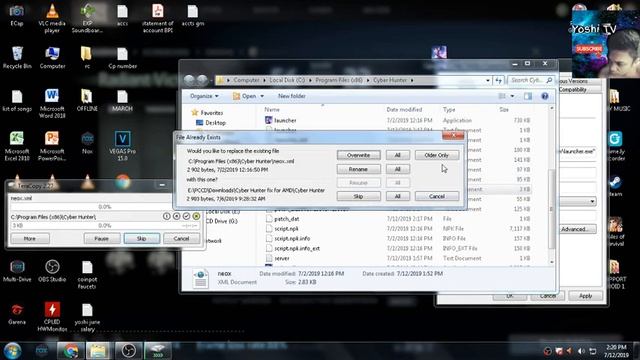
Task: Open OBS Studio desktop icon
Action: pyautogui.click(x=52, y=271)
